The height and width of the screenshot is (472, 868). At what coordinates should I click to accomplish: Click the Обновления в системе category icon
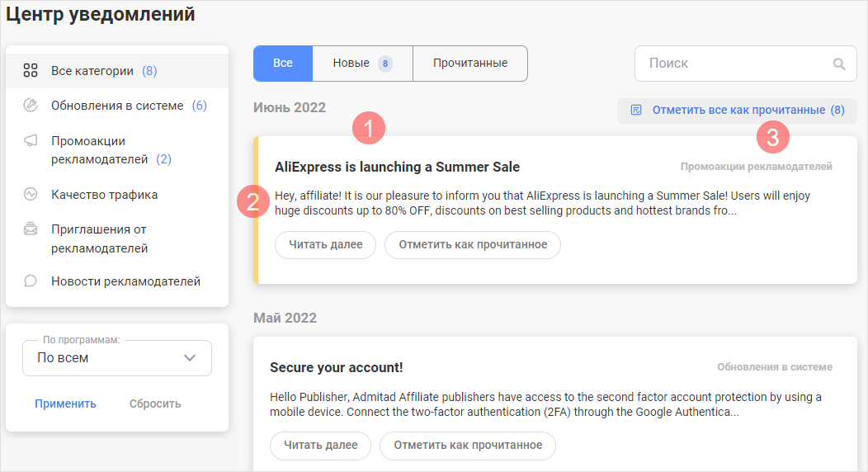pos(31,106)
